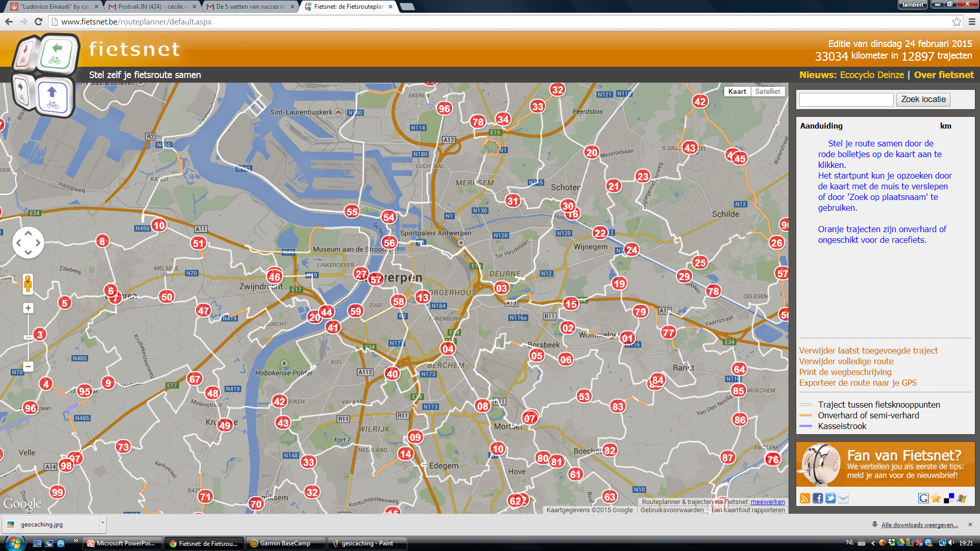
Task: Open Street View pegman on the map
Action: click(28, 284)
